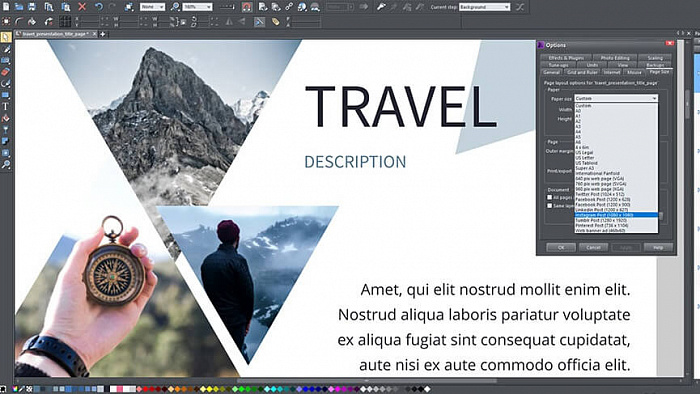Click the Undo arrow icon

point(98,7)
